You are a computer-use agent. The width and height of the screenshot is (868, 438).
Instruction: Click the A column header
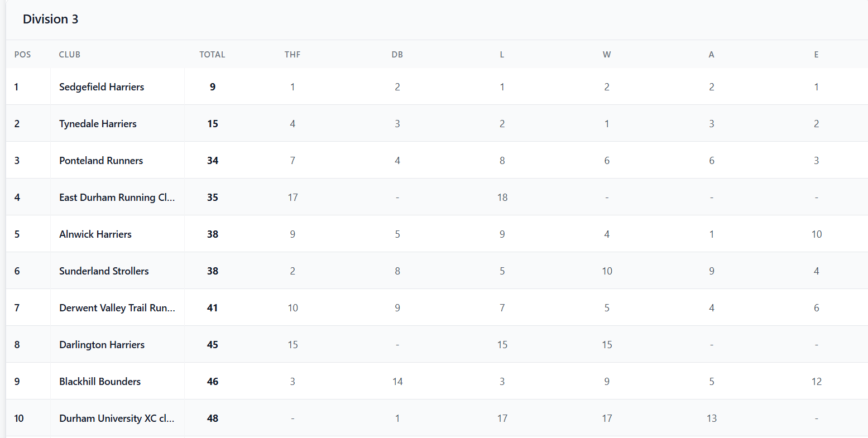(711, 55)
